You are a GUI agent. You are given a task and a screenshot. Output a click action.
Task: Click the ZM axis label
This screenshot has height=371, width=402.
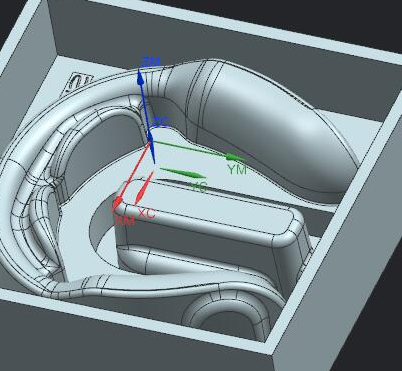click(151, 62)
